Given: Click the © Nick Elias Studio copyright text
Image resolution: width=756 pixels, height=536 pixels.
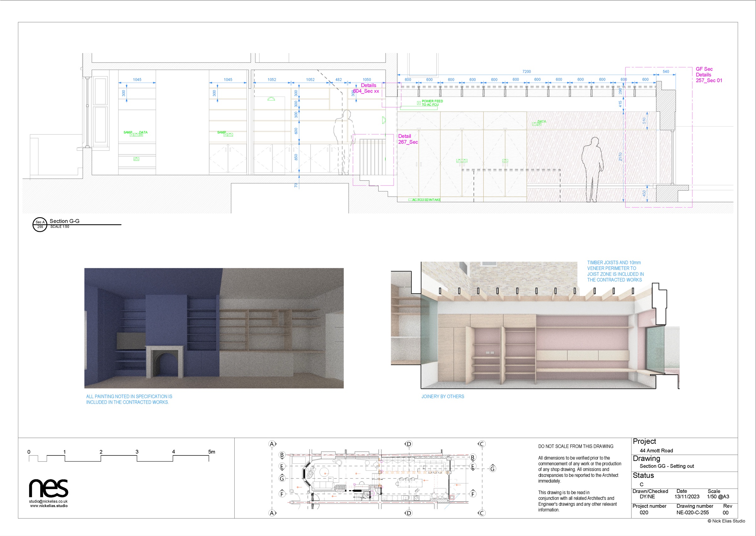Looking at the screenshot, I should (726, 521).
